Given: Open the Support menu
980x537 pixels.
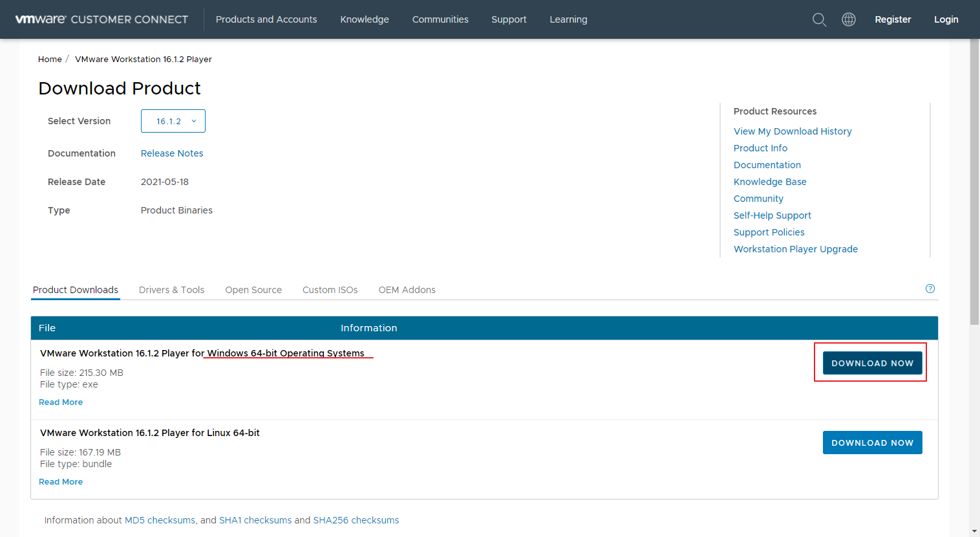Looking at the screenshot, I should click(x=509, y=19).
